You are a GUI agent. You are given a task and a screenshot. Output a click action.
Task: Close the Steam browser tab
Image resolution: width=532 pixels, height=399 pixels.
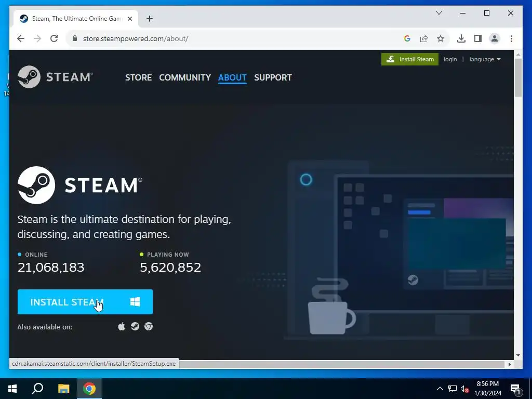(x=129, y=19)
